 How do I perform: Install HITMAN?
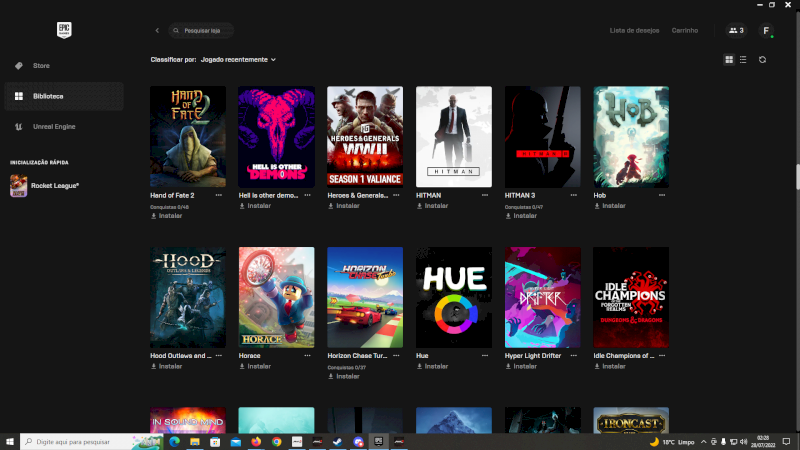pos(433,206)
